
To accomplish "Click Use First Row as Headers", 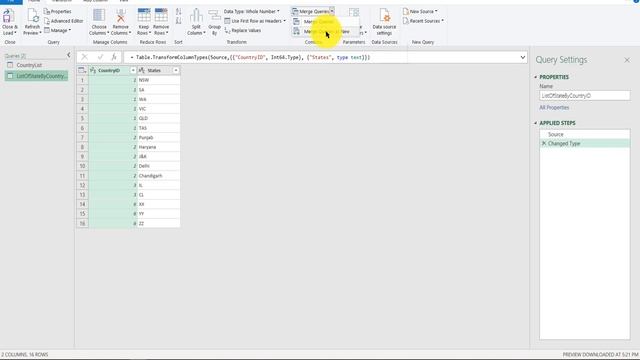I will pyautogui.click(x=255, y=21).
